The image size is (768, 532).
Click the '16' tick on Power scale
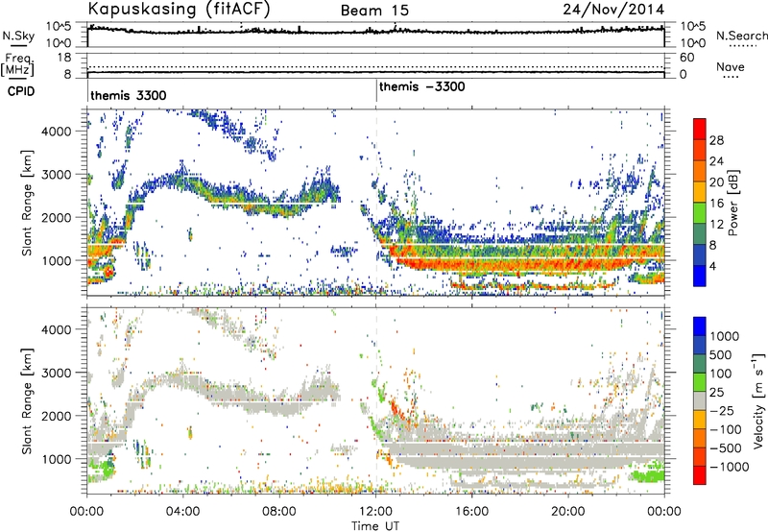click(x=716, y=204)
